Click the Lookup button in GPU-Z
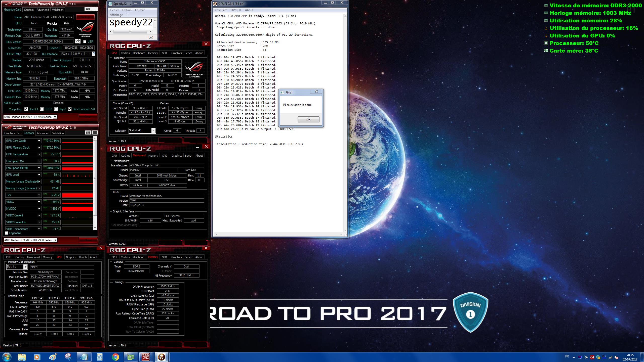644x362 pixels. pos(85,17)
